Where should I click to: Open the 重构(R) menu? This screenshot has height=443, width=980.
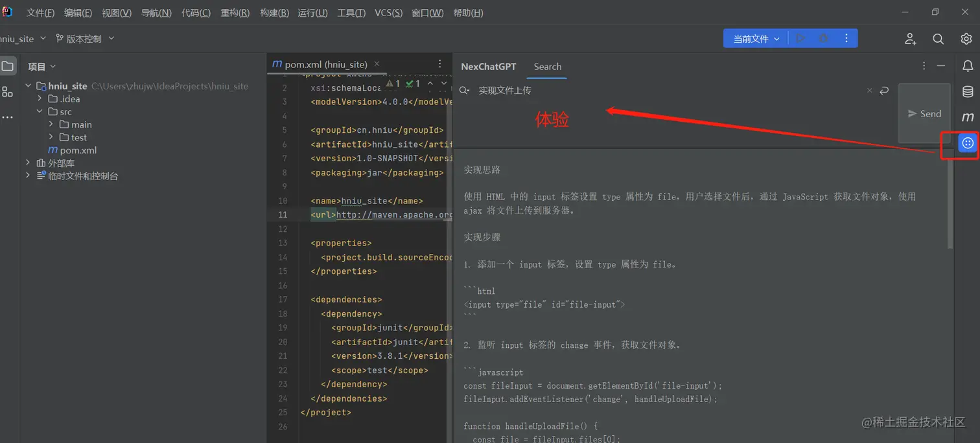[x=235, y=13]
